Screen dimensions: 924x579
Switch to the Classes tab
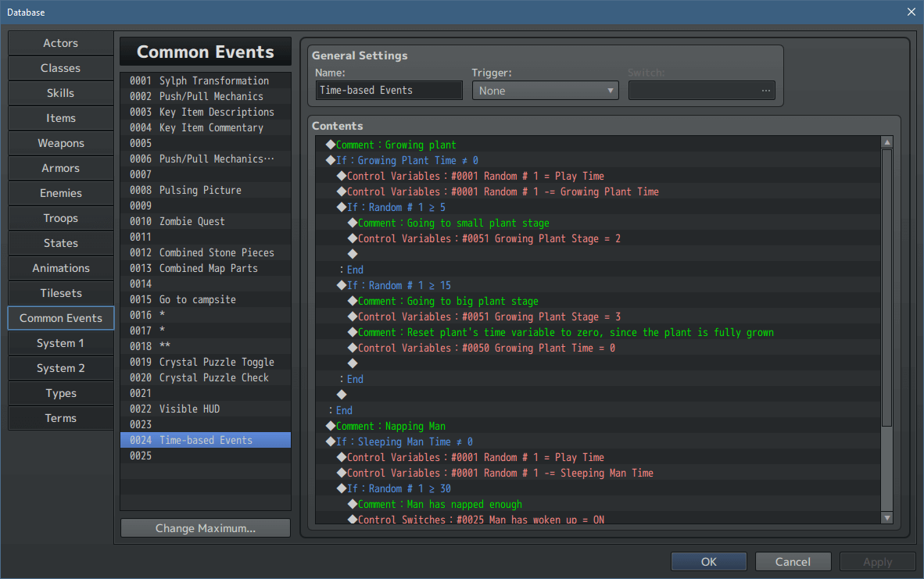61,68
